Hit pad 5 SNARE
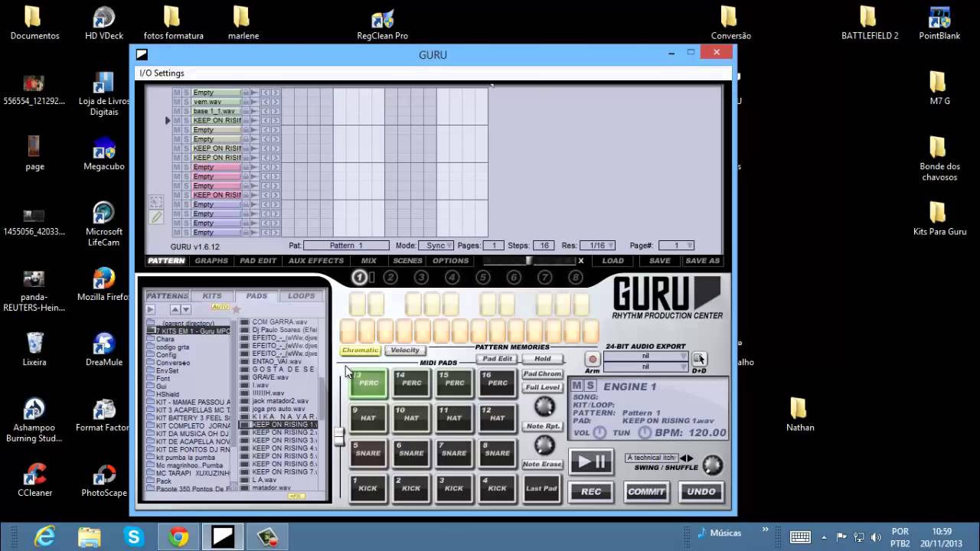Image resolution: width=980 pixels, height=551 pixels. click(369, 453)
